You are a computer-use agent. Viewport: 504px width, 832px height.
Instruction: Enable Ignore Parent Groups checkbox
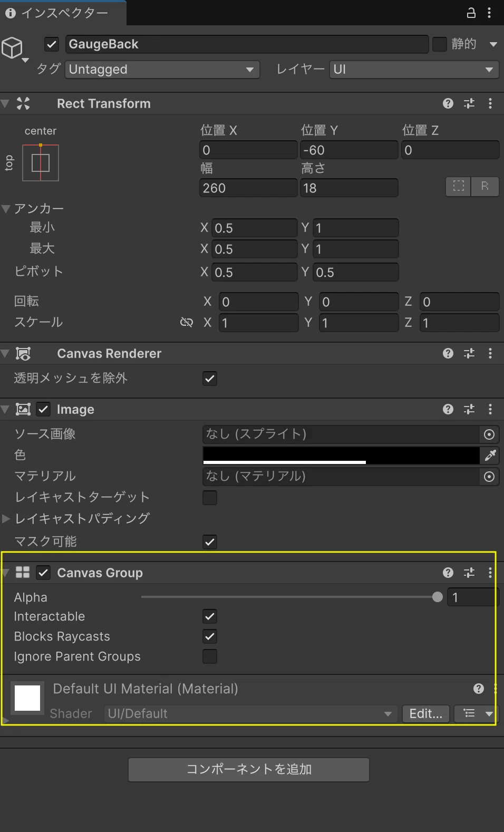point(210,656)
